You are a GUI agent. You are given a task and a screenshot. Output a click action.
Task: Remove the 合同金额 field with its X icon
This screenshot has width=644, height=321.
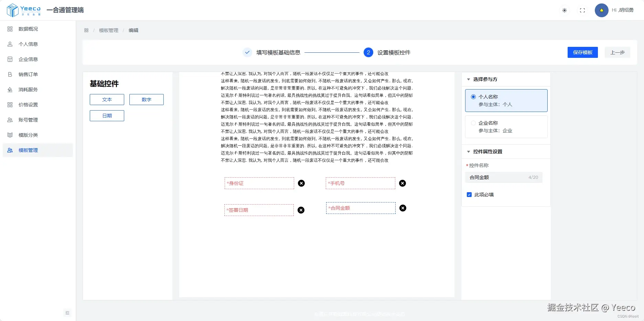tap(403, 208)
